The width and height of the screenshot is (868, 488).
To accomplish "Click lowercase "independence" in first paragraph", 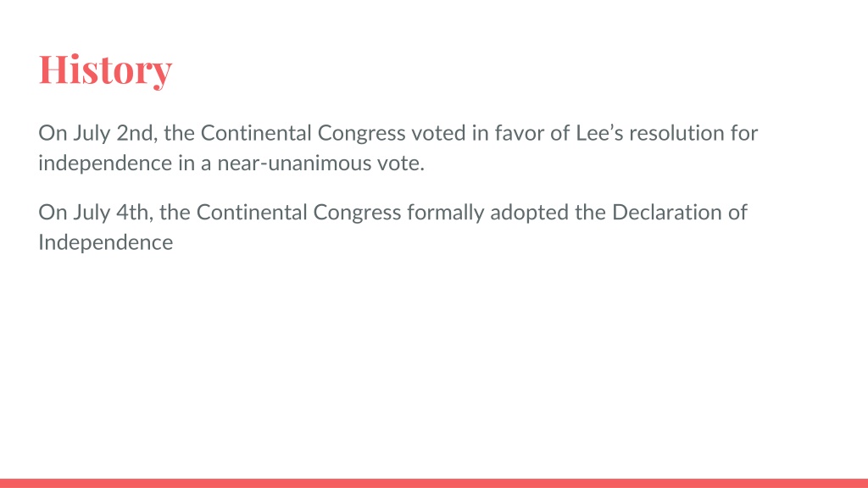I will click(105, 164).
